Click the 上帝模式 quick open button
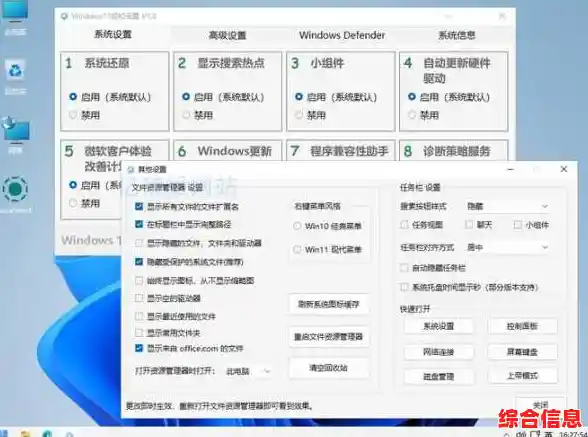 (522, 375)
